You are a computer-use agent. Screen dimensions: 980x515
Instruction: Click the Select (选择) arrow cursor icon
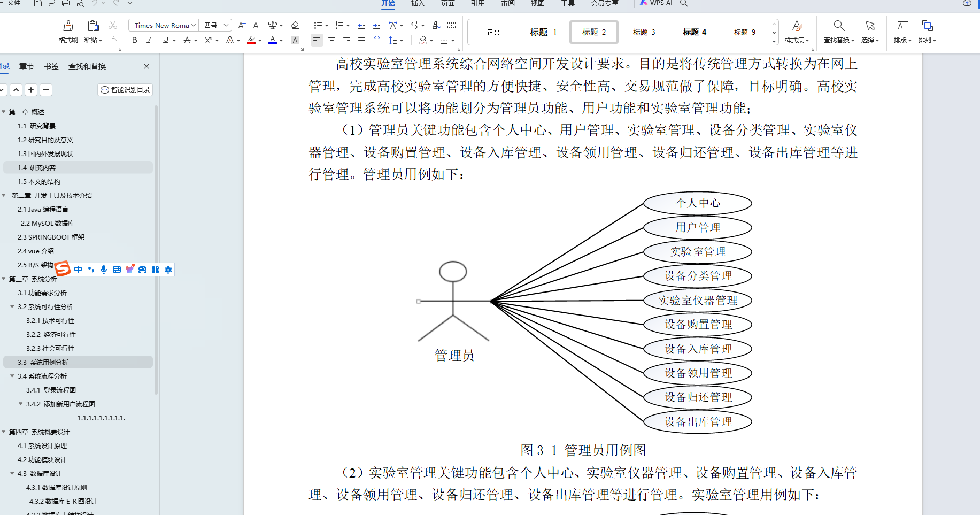870,26
